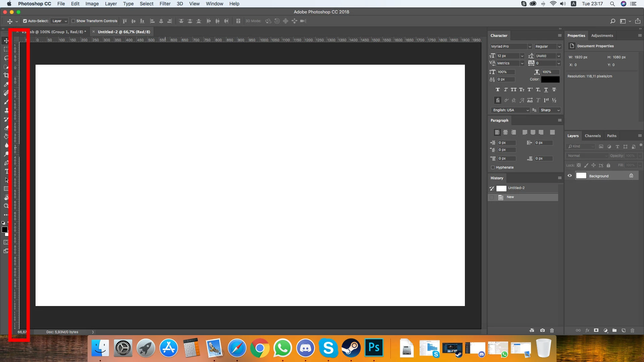Click the Faux Bold icon
Screen dimensions: 644x362
click(x=497, y=89)
